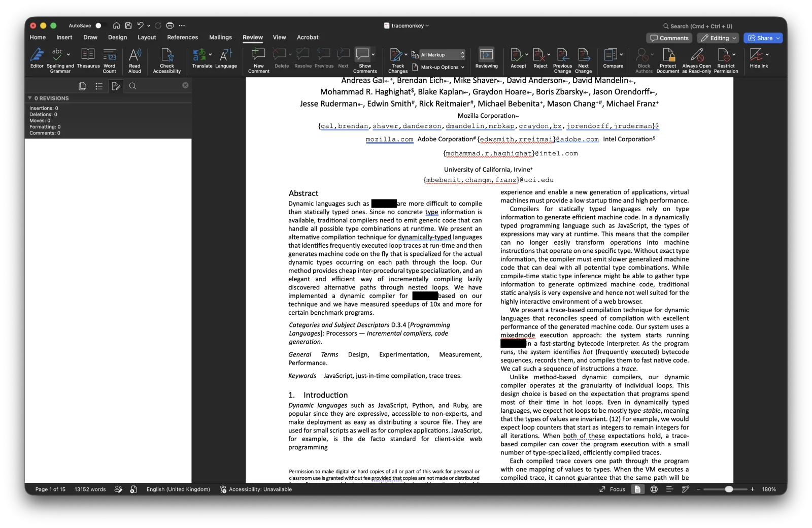Adjust the zoom slider
The width and height of the screenshot is (812, 528).
pos(729,489)
